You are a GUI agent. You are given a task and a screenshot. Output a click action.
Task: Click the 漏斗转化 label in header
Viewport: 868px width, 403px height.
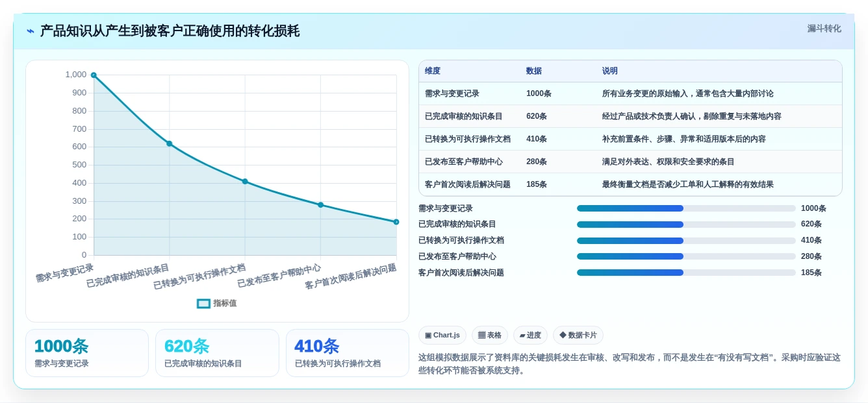click(824, 29)
